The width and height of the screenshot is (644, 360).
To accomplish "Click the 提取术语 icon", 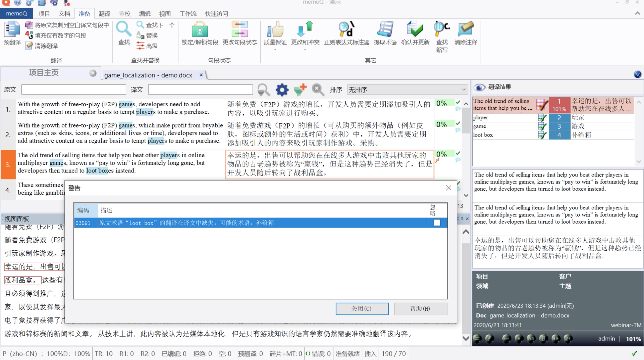I will [x=385, y=33].
